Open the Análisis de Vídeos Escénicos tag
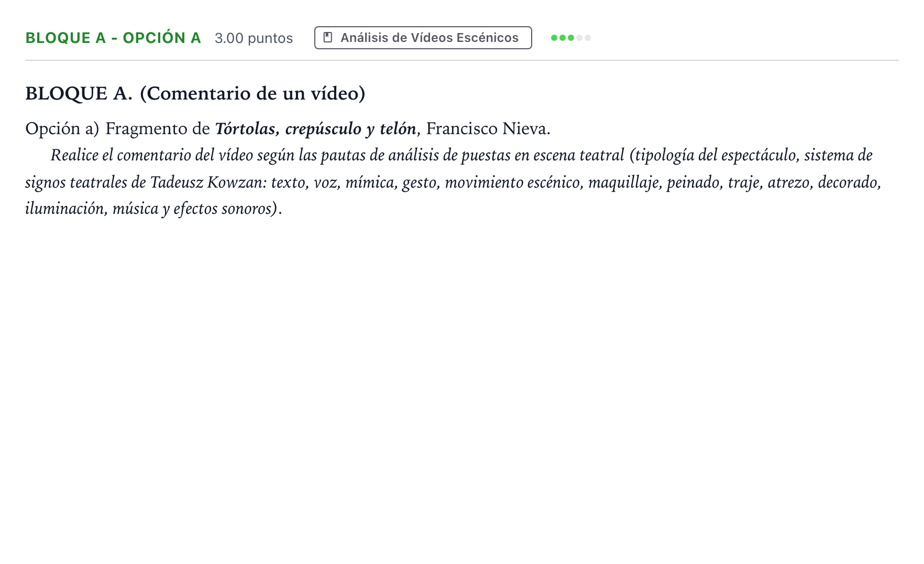This screenshot has width=924, height=564. 423,38
